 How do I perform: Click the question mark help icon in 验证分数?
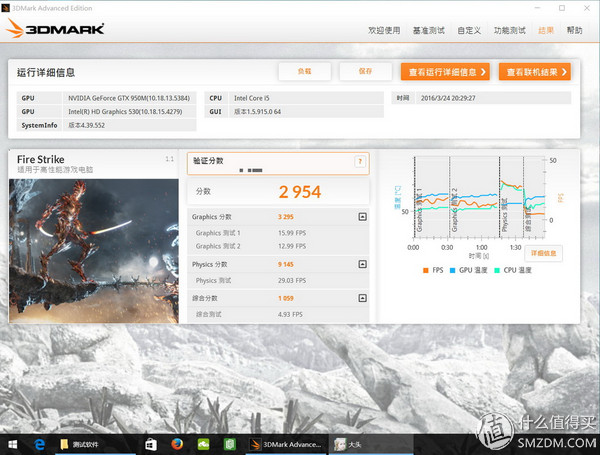coord(360,161)
